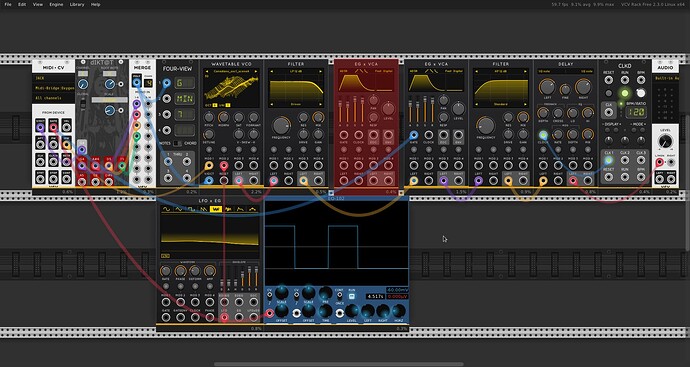Toggle the NOTES/CHORD switch on Four-View
Viewport: 690px width, 367px height.
[x=177, y=143]
